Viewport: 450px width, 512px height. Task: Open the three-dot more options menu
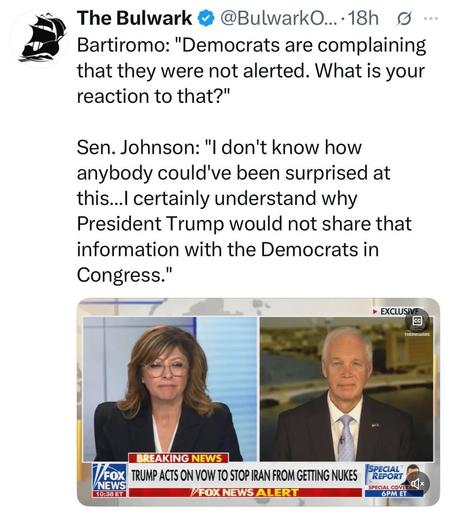(430, 19)
